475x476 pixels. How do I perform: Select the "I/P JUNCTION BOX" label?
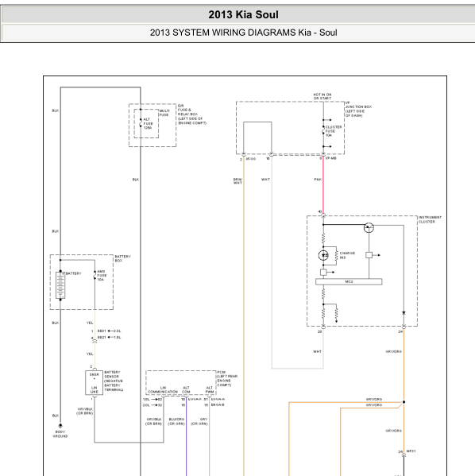click(x=358, y=110)
